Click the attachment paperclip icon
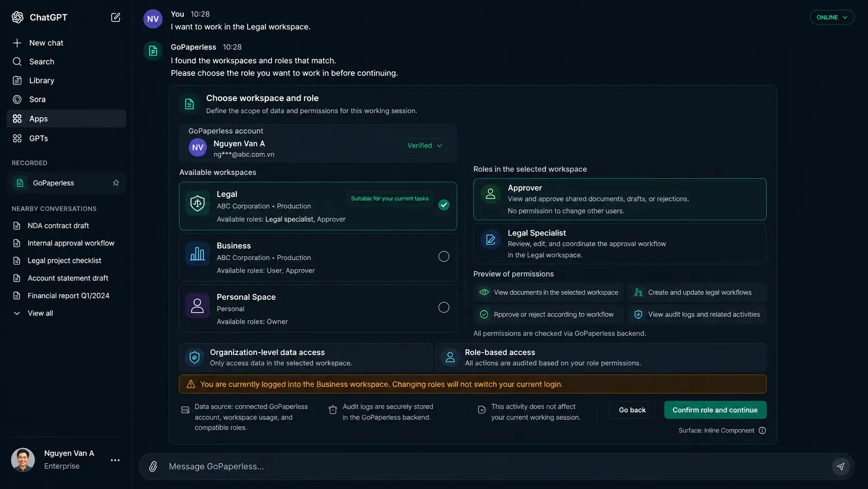 (153, 467)
